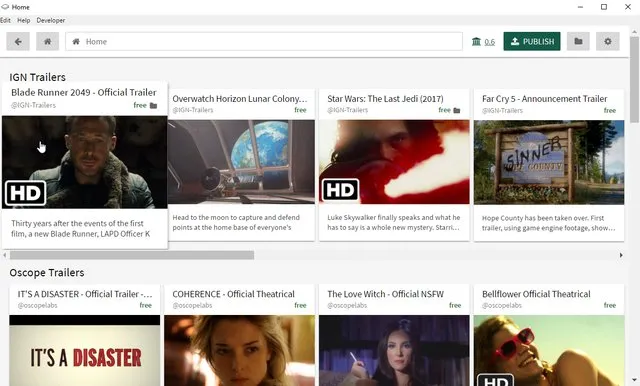This screenshot has width=640, height=386.
Task: Open wallet balance bank icon
Action: pos(476,42)
